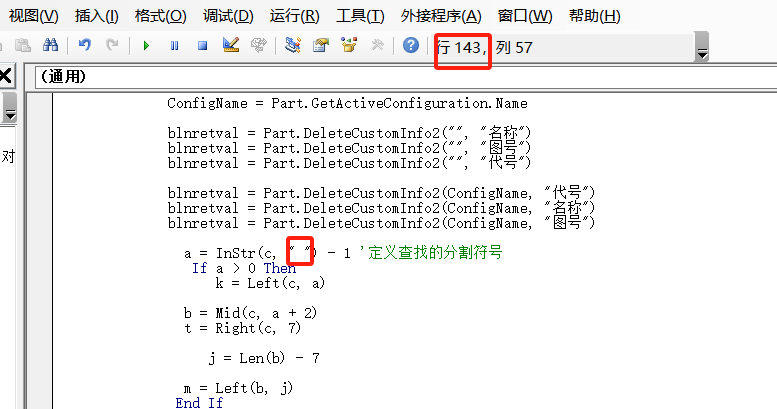Image resolution: width=777 pixels, height=409 pixels.
Task: Click the Find binoculars icon
Action: (50, 46)
